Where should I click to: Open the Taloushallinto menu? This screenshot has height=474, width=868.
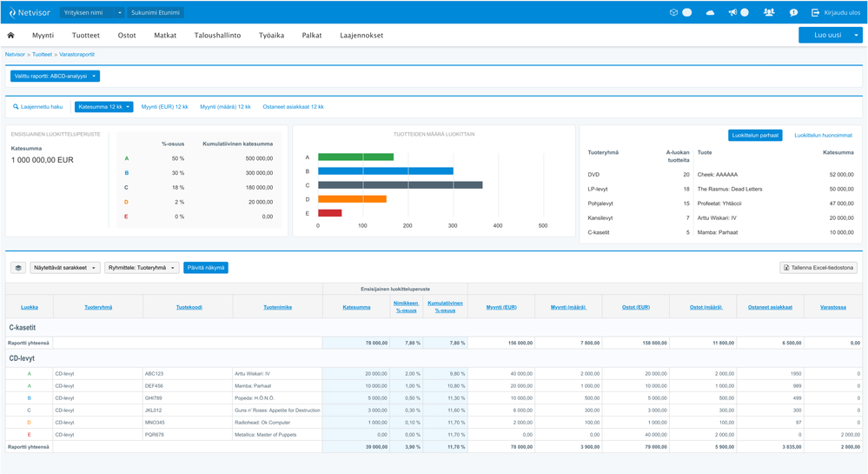(x=217, y=36)
